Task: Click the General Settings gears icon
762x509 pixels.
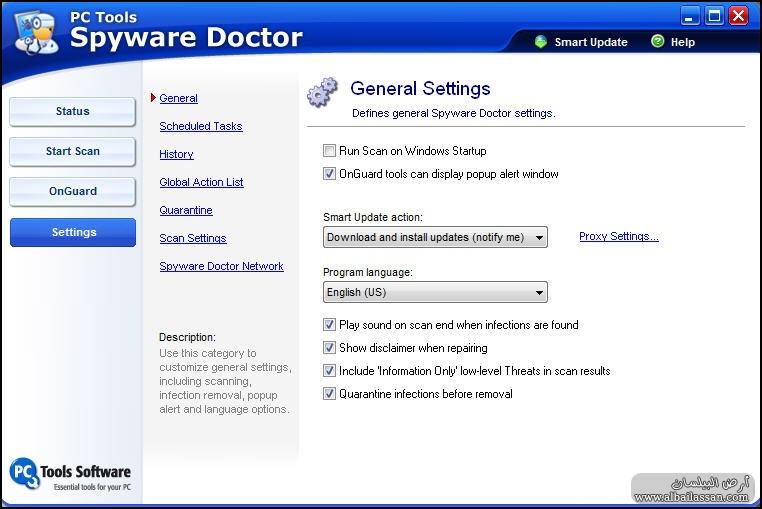Action: (x=322, y=92)
